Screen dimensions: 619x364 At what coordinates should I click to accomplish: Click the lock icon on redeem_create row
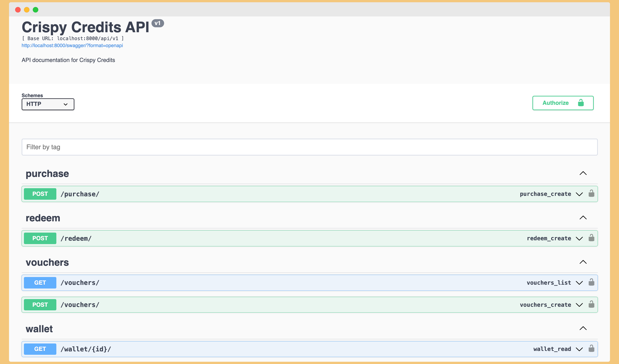point(591,238)
